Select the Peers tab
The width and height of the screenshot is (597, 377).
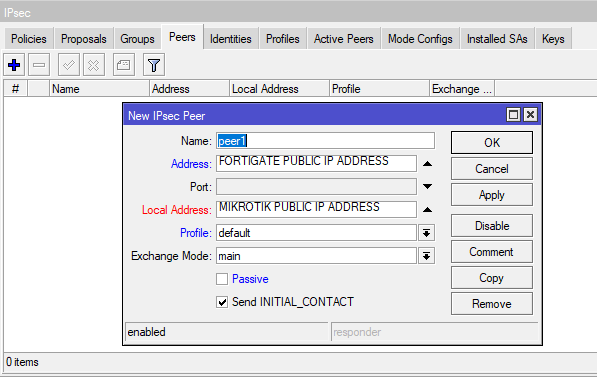(182, 37)
